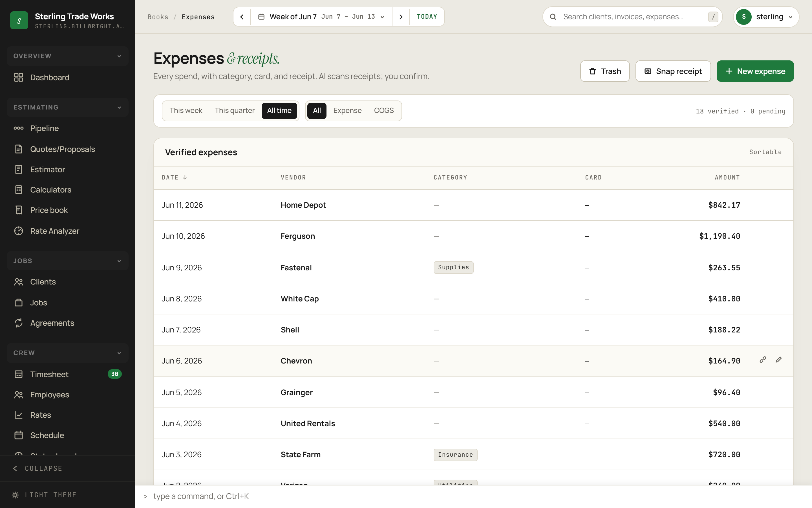Viewport: 812px width, 508px height.
Task: Click the command bar input
Action: 473,496
